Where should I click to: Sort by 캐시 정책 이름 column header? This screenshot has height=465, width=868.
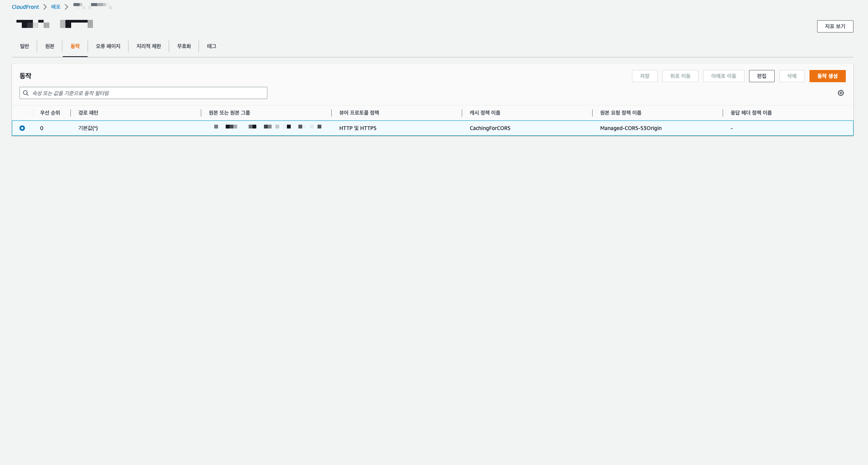[x=485, y=113]
